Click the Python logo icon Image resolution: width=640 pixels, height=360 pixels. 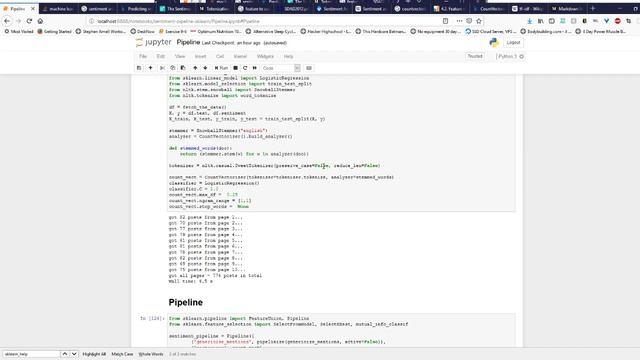494,42
